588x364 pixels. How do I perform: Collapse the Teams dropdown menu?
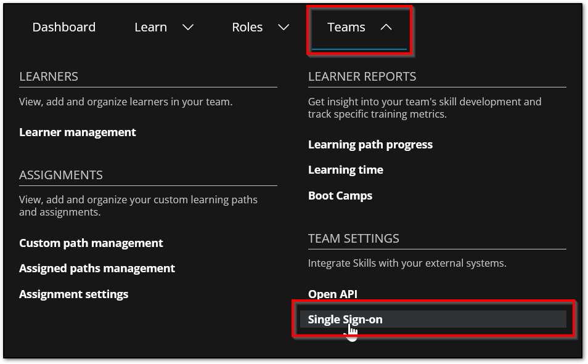click(346, 27)
